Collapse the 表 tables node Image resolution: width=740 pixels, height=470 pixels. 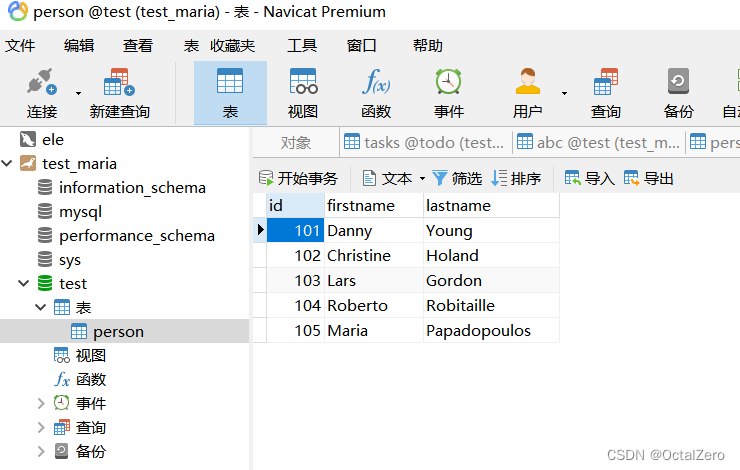pos(41,308)
